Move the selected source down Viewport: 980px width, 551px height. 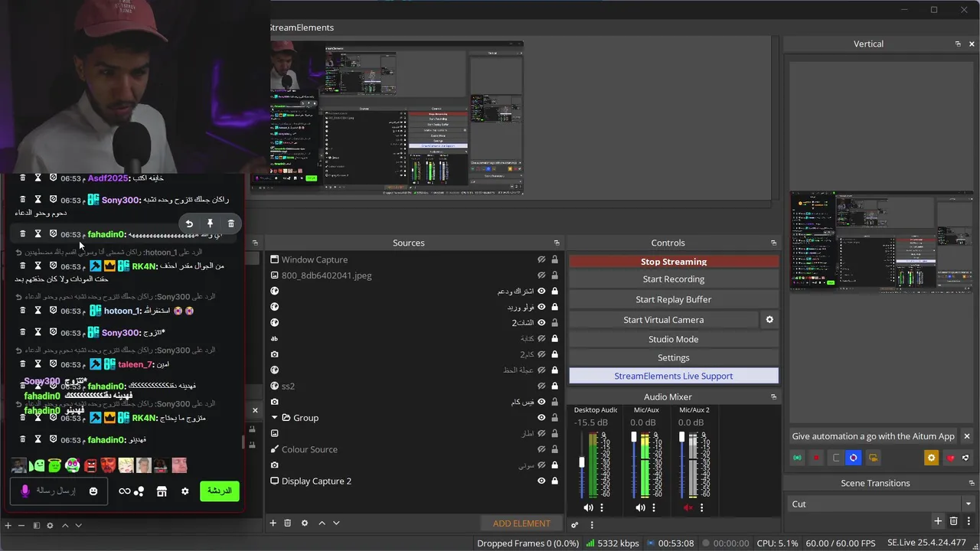point(336,523)
